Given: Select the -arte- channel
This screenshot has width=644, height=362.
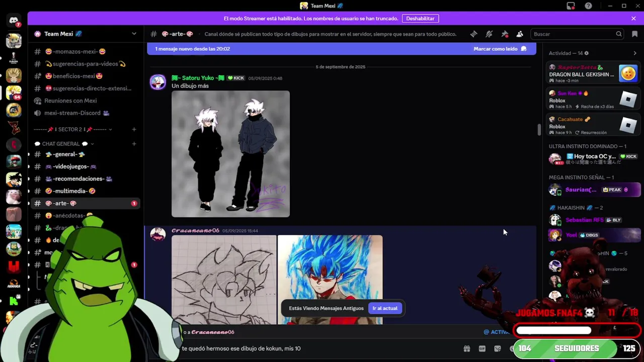Looking at the screenshot, I should pos(85,203).
